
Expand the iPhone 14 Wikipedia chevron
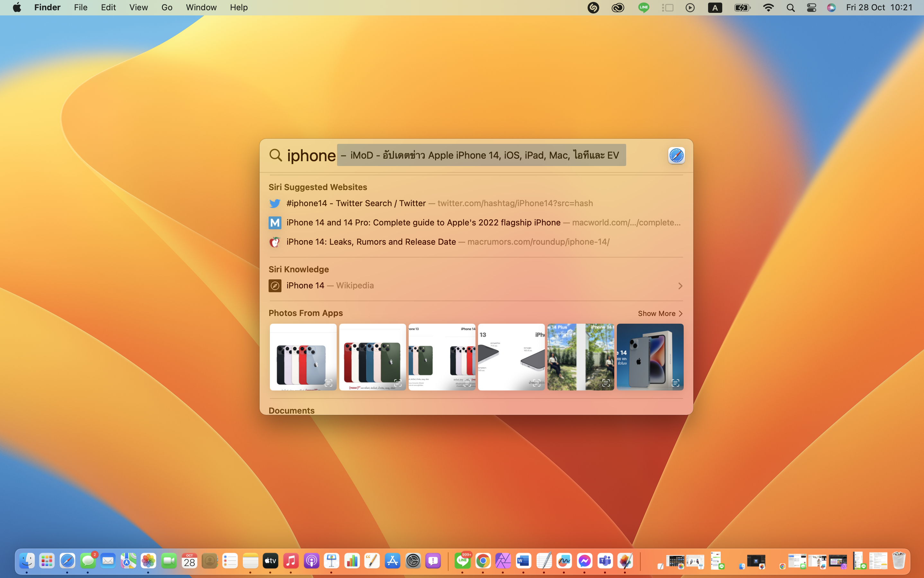(680, 286)
